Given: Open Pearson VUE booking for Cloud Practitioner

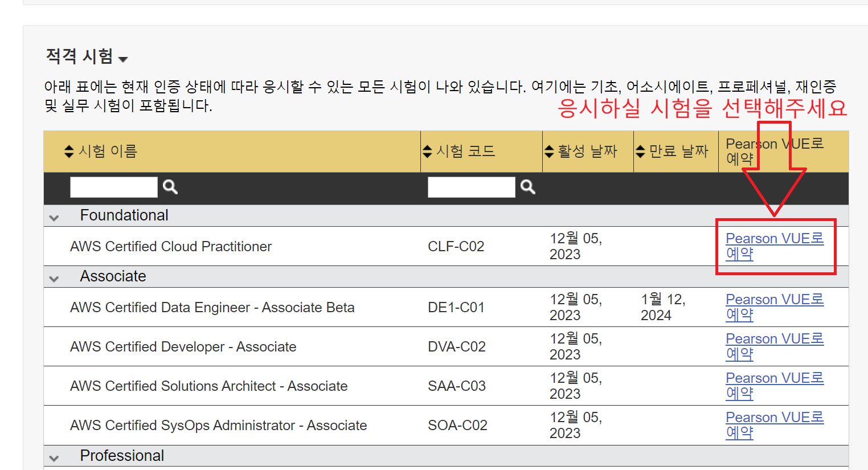Looking at the screenshot, I should (x=775, y=246).
